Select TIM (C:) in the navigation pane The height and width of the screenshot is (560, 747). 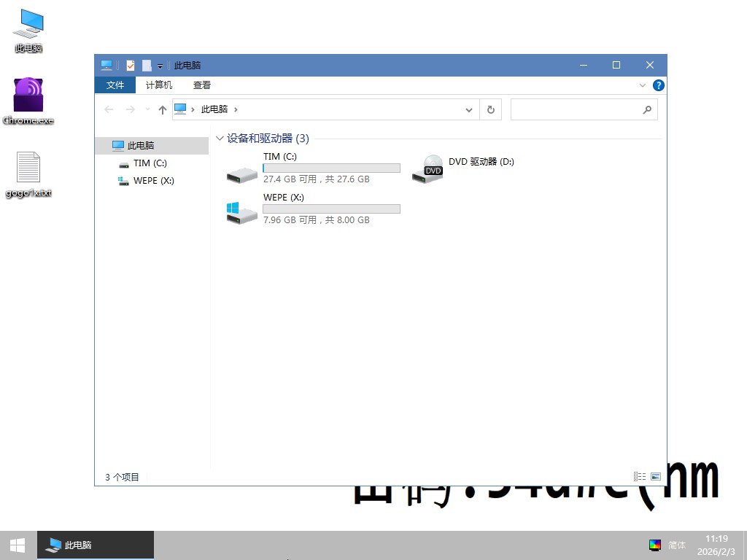click(150, 163)
